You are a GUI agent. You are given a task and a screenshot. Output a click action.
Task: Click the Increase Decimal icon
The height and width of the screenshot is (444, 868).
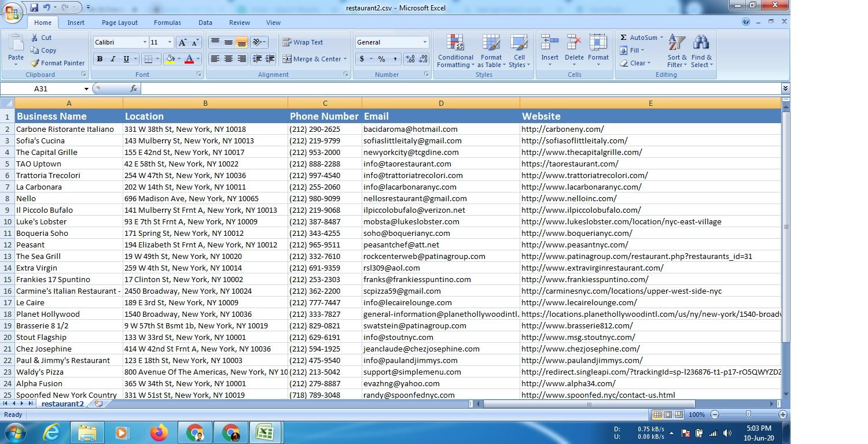409,59
